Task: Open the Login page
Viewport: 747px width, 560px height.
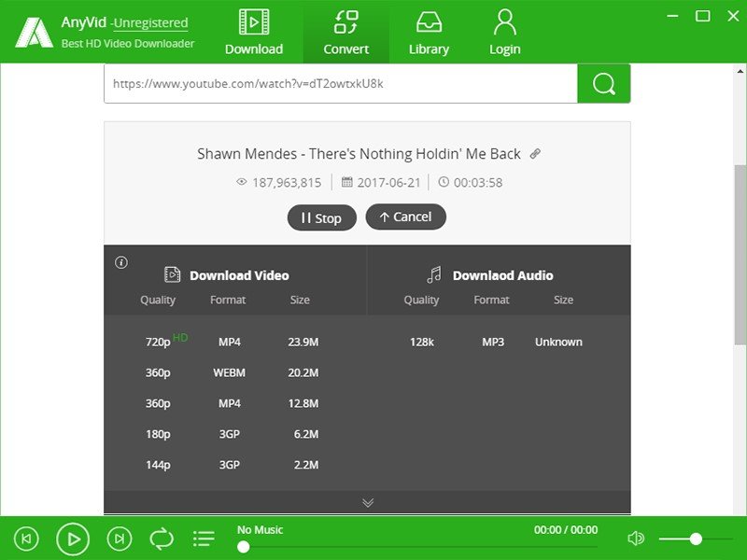Action: pos(505,33)
